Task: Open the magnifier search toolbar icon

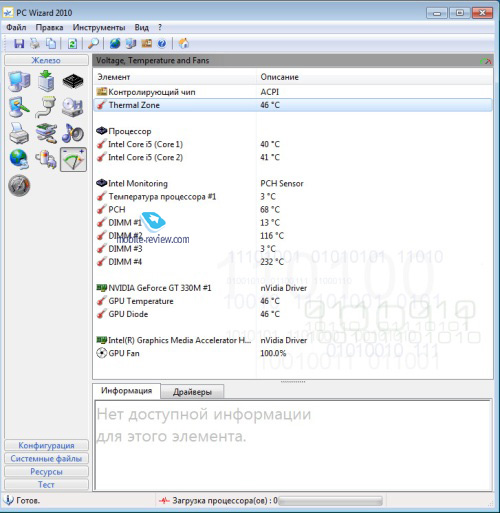Action: (x=93, y=43)
